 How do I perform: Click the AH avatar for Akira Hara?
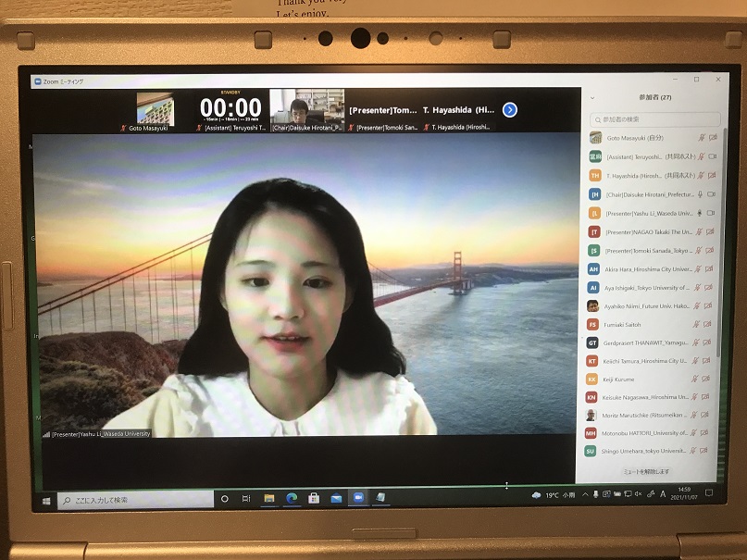point(593,269)
